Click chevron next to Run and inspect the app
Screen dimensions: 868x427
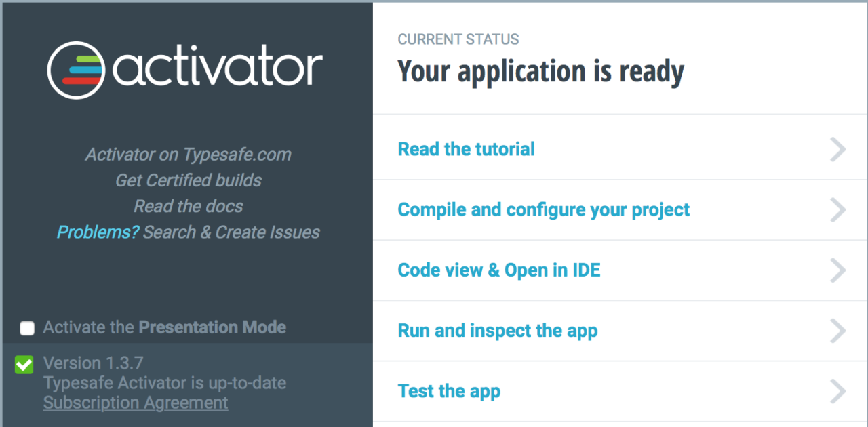[838, 331]
